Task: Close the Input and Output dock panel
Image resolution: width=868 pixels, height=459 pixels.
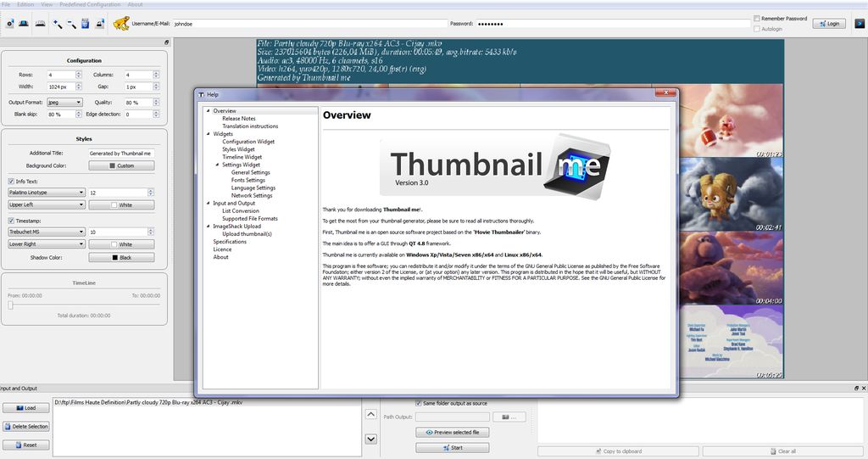Action: (x=864, y=388)
